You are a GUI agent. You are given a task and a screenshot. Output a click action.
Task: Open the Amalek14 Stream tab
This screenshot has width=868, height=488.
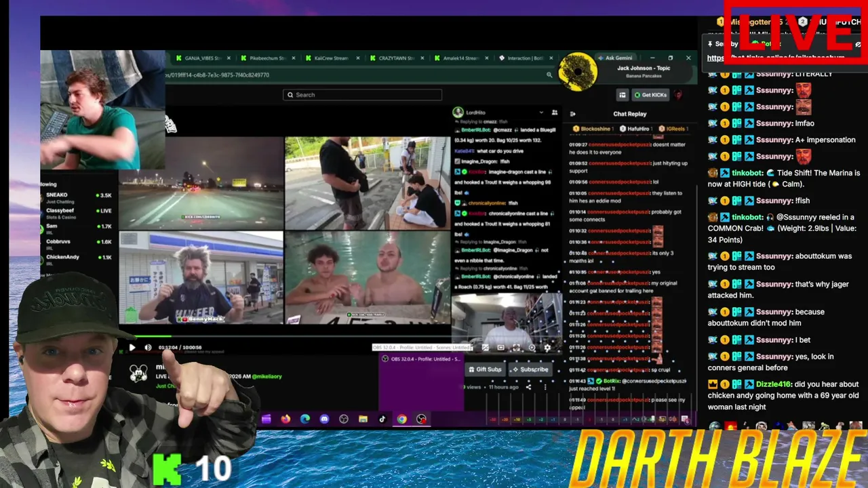click(461, 58)
